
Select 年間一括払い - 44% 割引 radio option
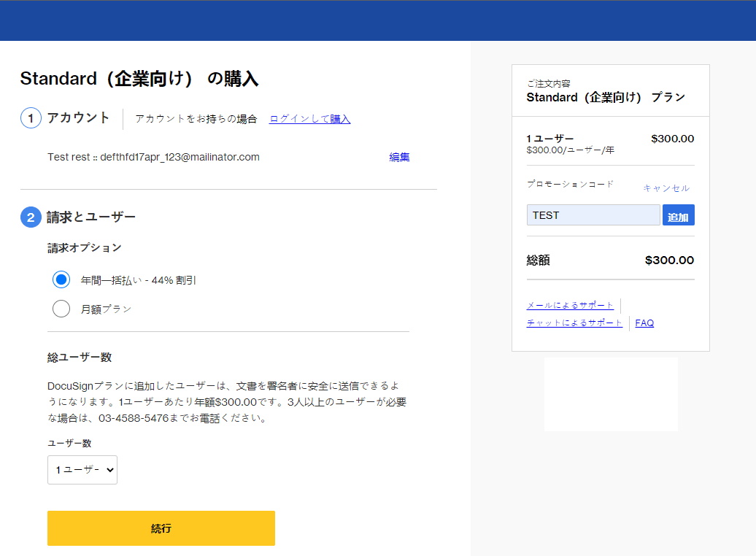pyautogui.click(x=61, y=279)
